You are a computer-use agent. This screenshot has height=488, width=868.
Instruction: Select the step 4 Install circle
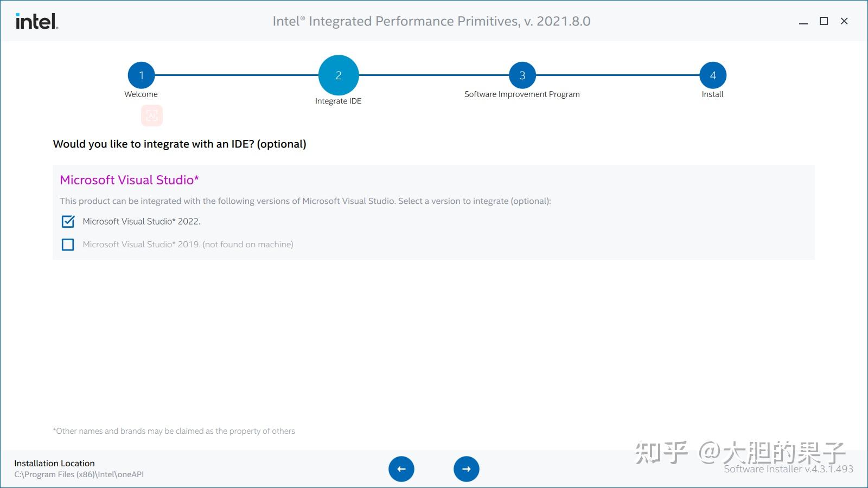pos(712,75)
